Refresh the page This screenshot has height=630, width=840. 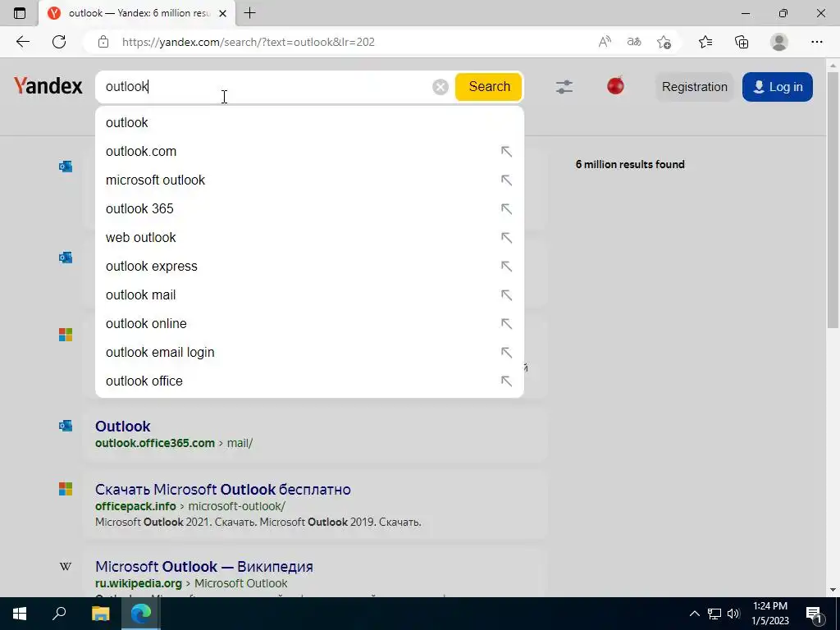point(59,42)
